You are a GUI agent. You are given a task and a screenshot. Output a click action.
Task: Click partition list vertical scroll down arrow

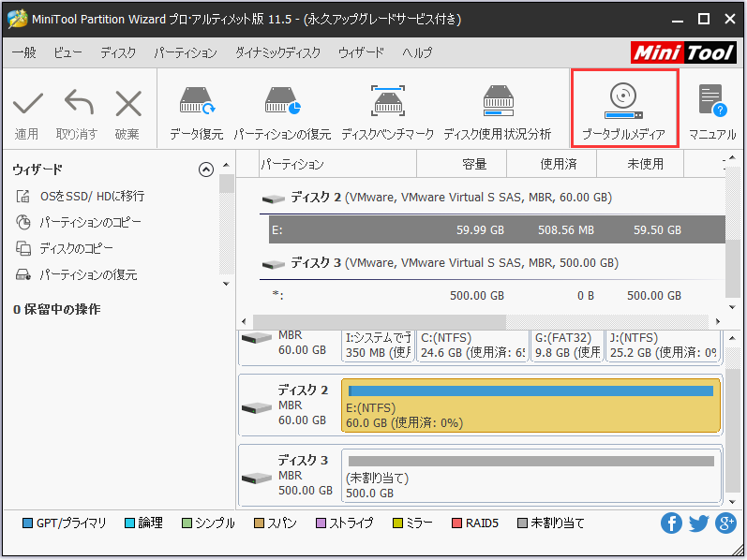coord(732,307)
